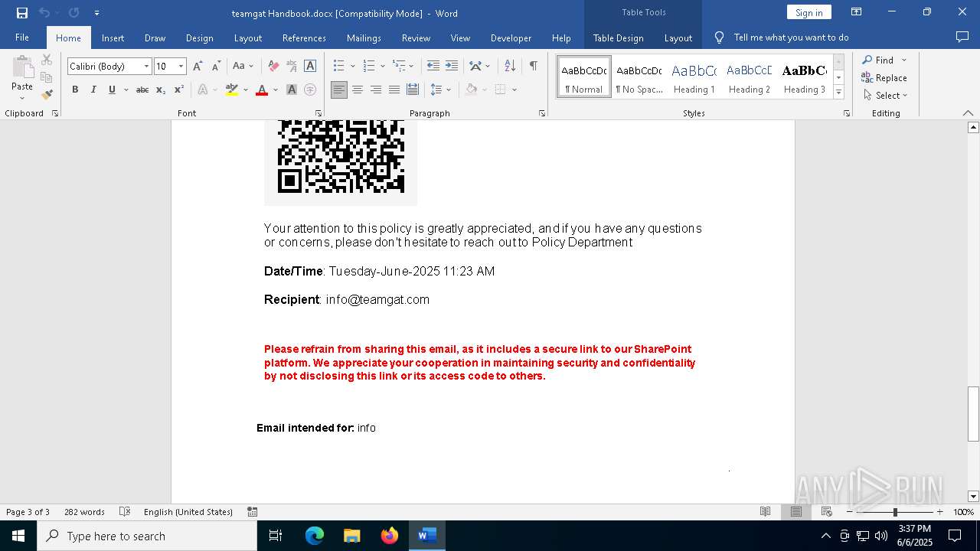
Task: Open the Line Spacing dropdown
Action: tap(440, 90)
